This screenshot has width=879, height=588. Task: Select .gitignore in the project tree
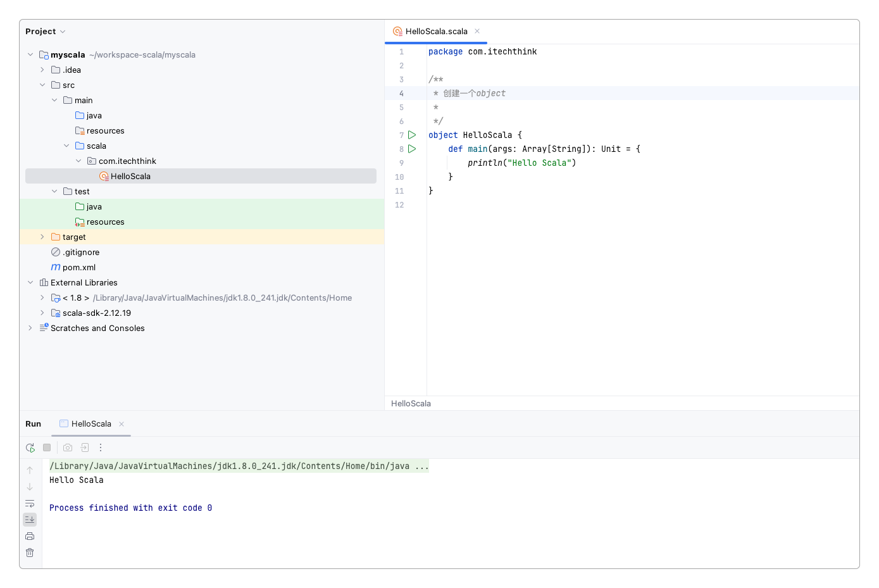(x=81, y=252)
